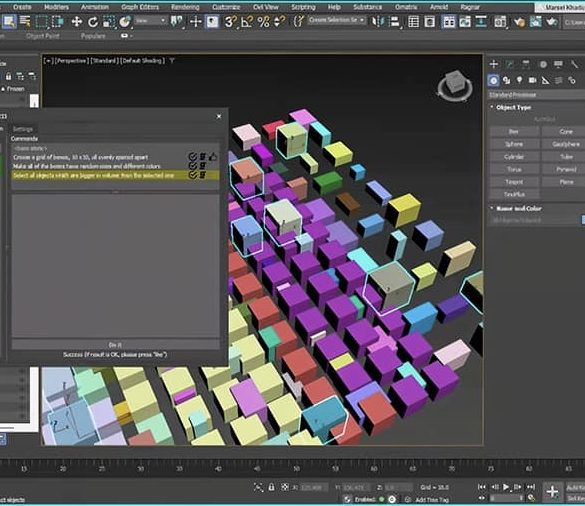Select the Cameras category icon
The image size is (585, 506).
point(532,80)
